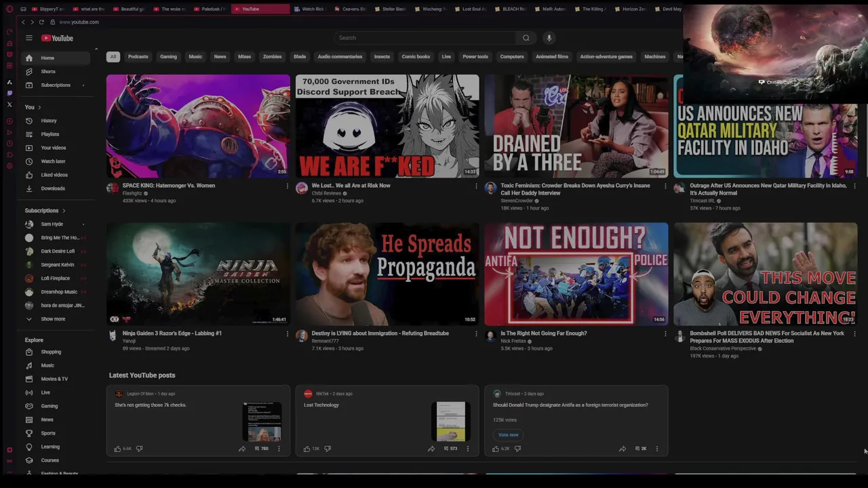Open watch History
This screenshot has height=488, width=868.
(55, 121)
